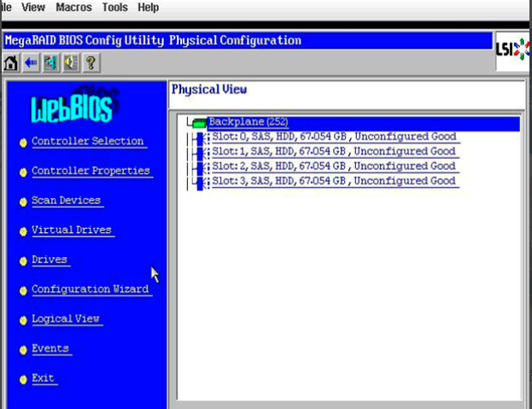Click the blue Back arrow icon
The height and width of the screenshot is (409, 532).
[x=31, y=63]
